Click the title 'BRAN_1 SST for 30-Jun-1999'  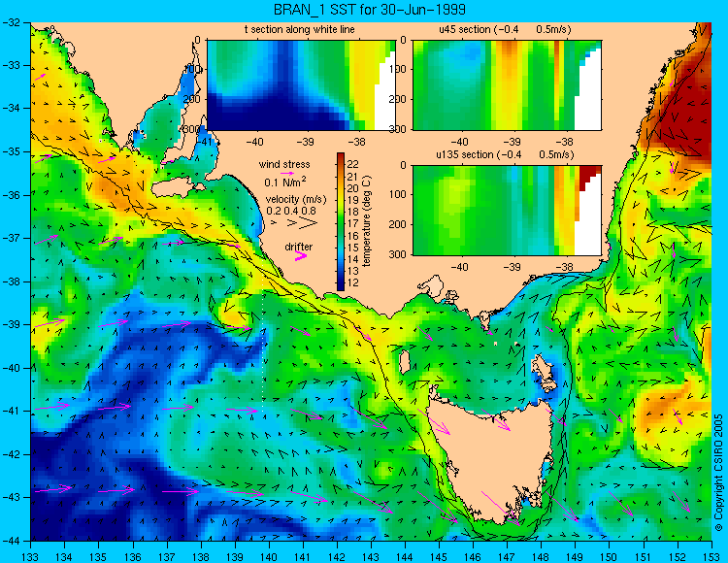(x=369, y=10)
